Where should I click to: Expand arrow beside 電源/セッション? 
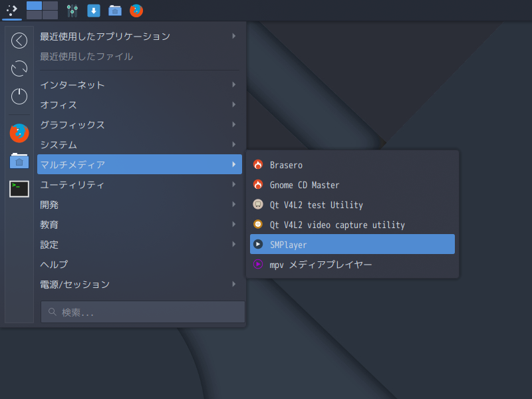(x=234, y=284)
